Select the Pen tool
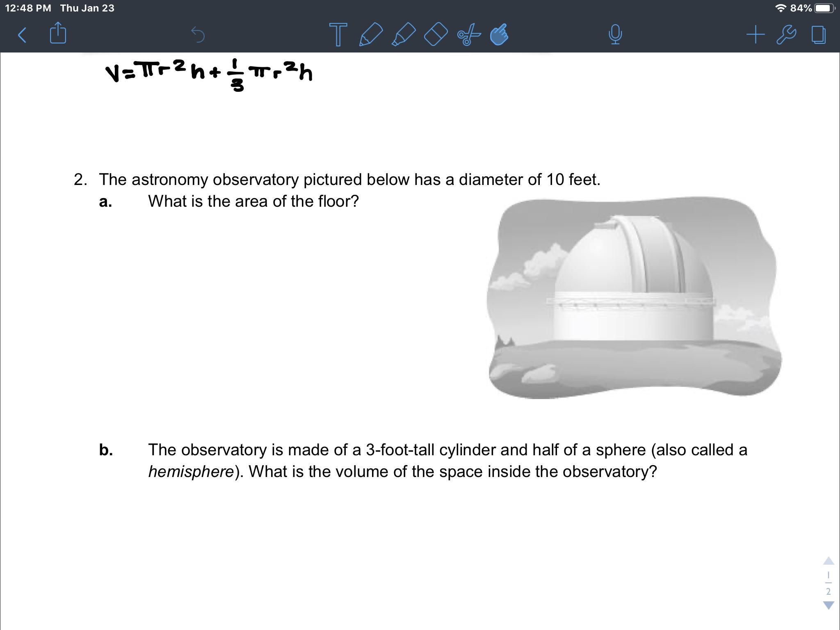This screenshot has width=840, height=630. pyautogui.click(x=370, y=34)
